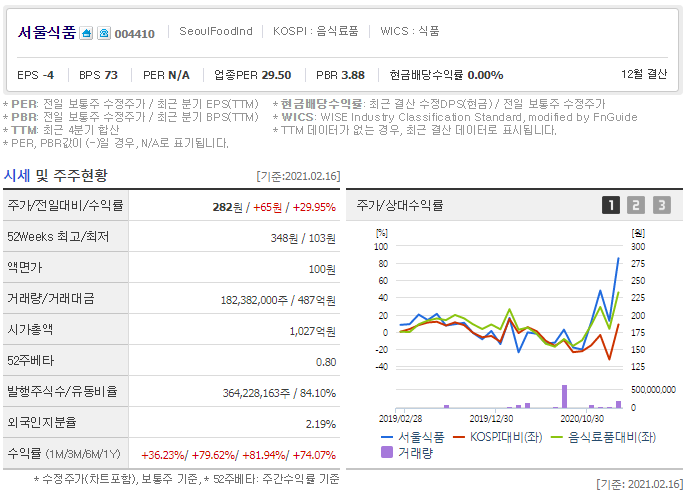The height and width of the screenshot is (493, 690).
Task: Toggle 서울식품 blue line legend
Action: 412,437
